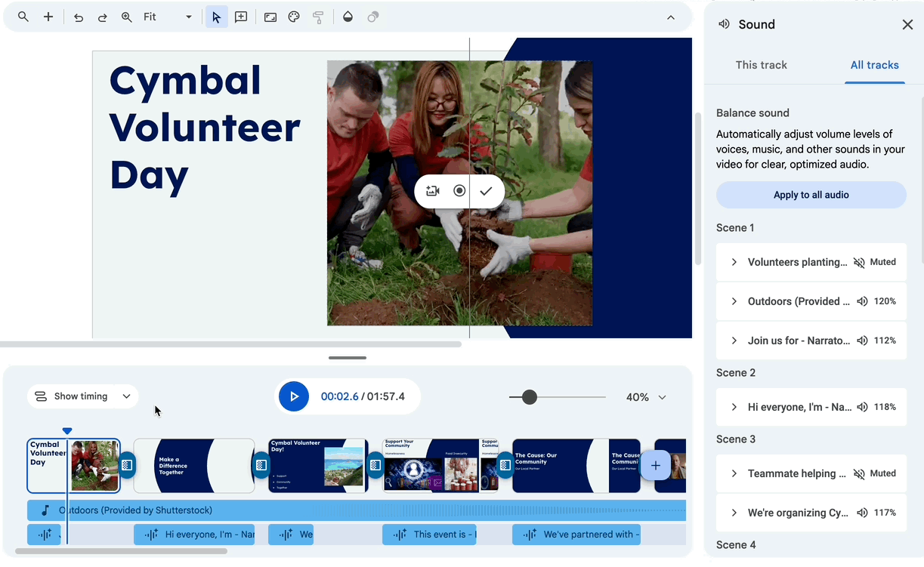Image resolution: width=924 pixels, height=567 pixels.
Task: Redo the last action
Action: point(102,17)
